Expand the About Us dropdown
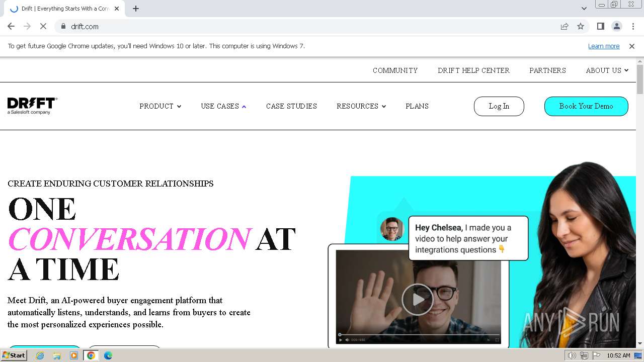Viewport: 644px width, 362px height. click(x=607, y=70)
